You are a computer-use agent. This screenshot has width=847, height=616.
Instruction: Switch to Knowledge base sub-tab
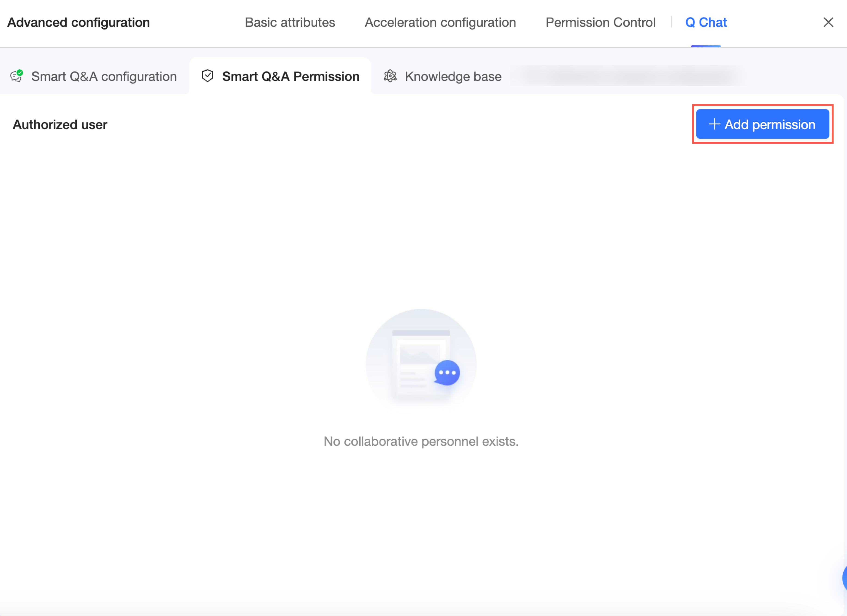tap(453, 76)
